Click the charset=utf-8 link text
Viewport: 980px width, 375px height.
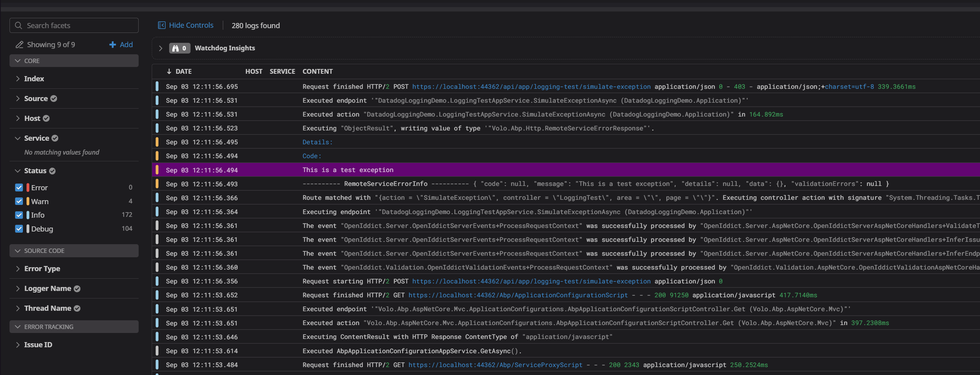(849, 86)
